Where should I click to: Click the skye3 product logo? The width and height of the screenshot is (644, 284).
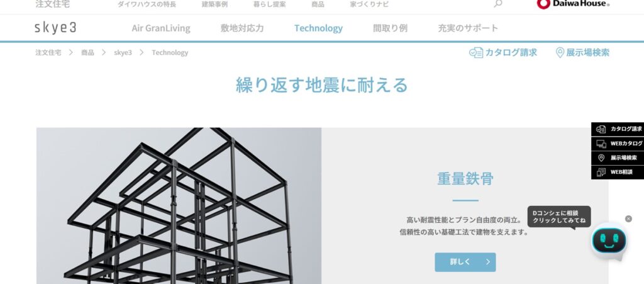pyautogui.click(x=55, y=28)
